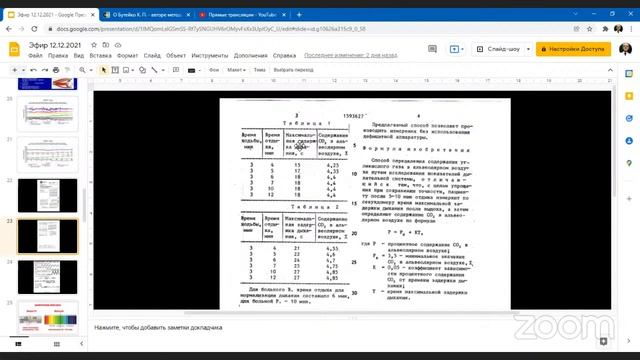This screenshot has width=640, height=360.
Task: Insert a shape
Action: pyautogui.click(x=142, y=70)
